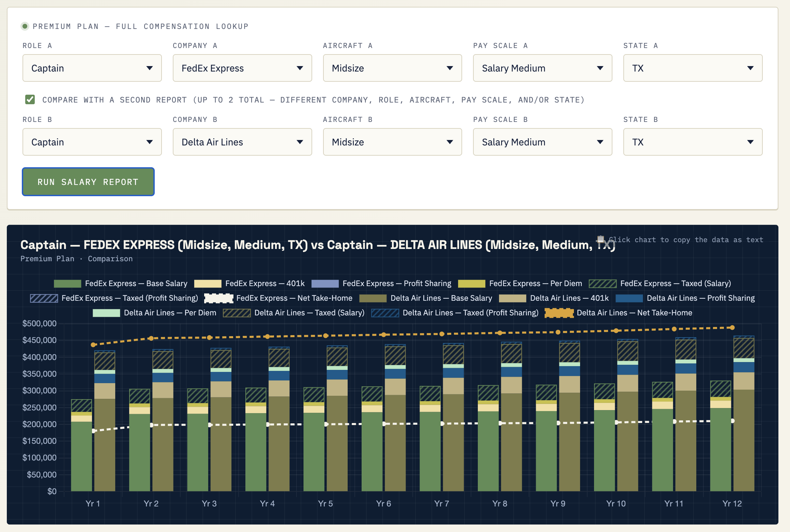Click the $500,000 axis label
The height and width of the screenshot is (532, 790).
tap(40, 324)
